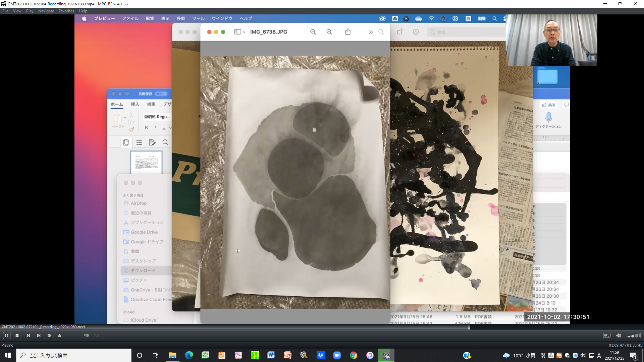Toggle the GPU decoding indicator

pos(607,336)
